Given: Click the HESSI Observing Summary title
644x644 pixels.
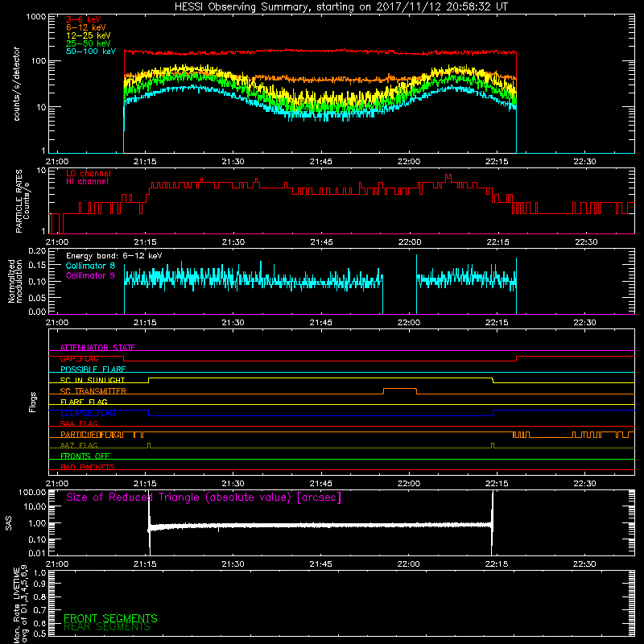Looking at the screenshot, I should pos(341,7).
